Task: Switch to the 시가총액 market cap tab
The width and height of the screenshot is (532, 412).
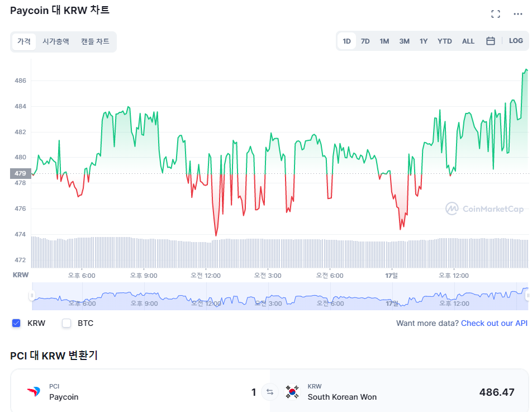Action: (56, 41)
